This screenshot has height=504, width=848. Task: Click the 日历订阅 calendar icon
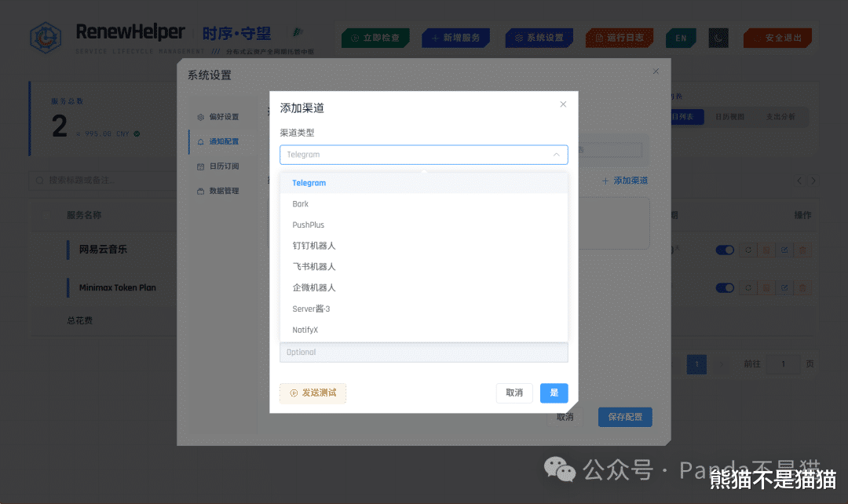point(201,166)
